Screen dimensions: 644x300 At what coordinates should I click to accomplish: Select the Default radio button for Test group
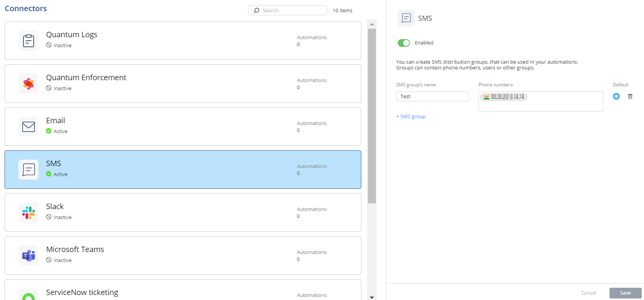pos(616,96)
